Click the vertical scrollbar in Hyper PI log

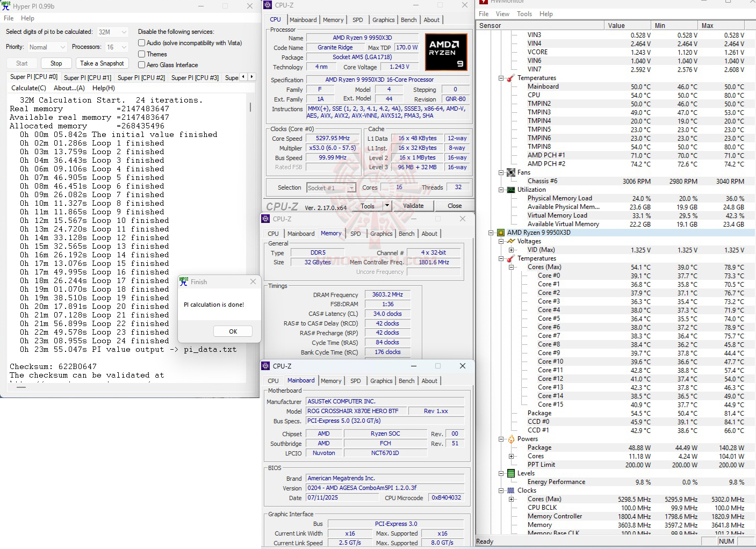249,107
